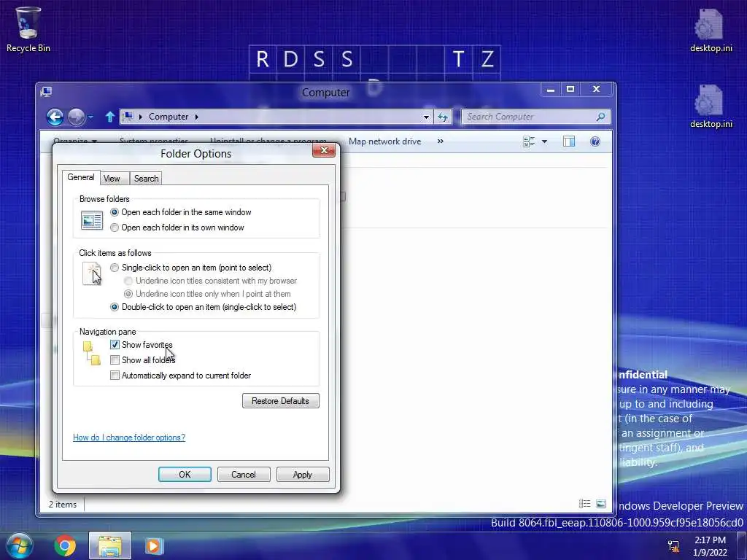The height and width of the screenshot is (560, 747).
Task: Click Cancel in Folder Options
Action: [244, 474]
